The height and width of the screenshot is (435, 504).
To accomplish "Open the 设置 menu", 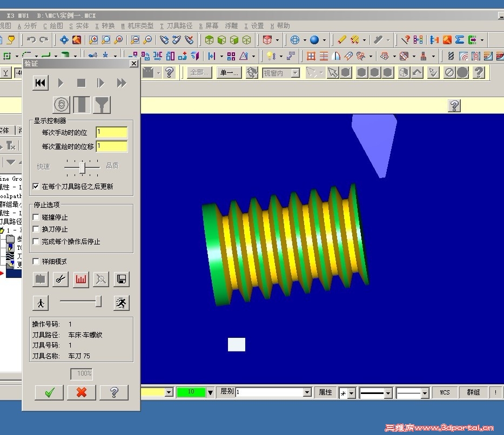I will [254, 26].
